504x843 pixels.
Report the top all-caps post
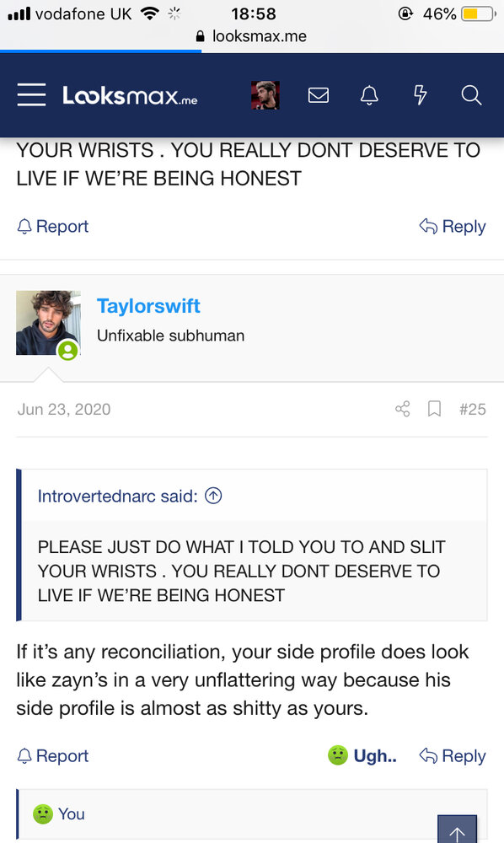tap(52, 226)
